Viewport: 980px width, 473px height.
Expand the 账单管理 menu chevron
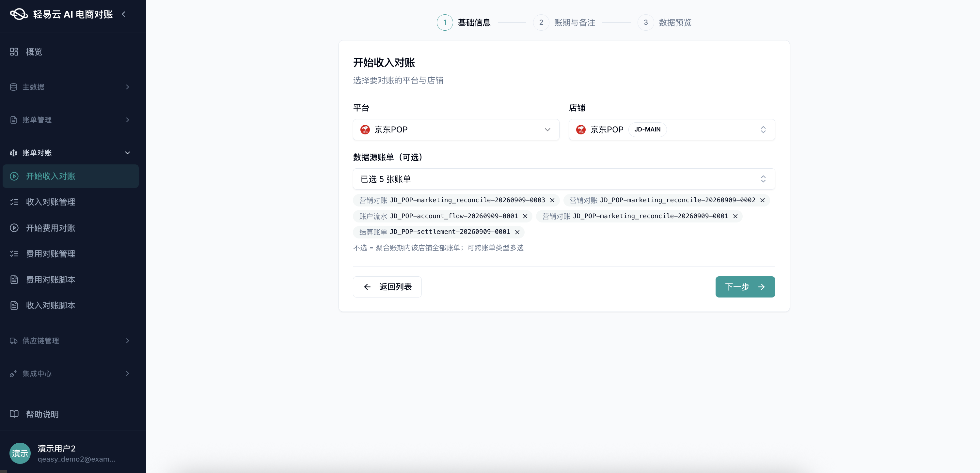(127, 120)
